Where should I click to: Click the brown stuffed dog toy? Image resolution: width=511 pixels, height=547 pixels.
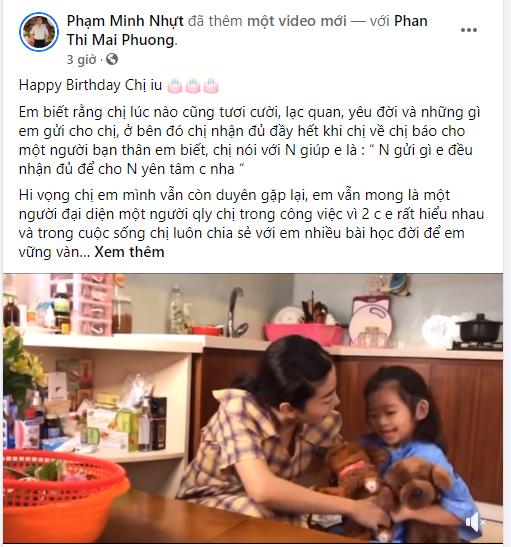[x=413, y=487]
